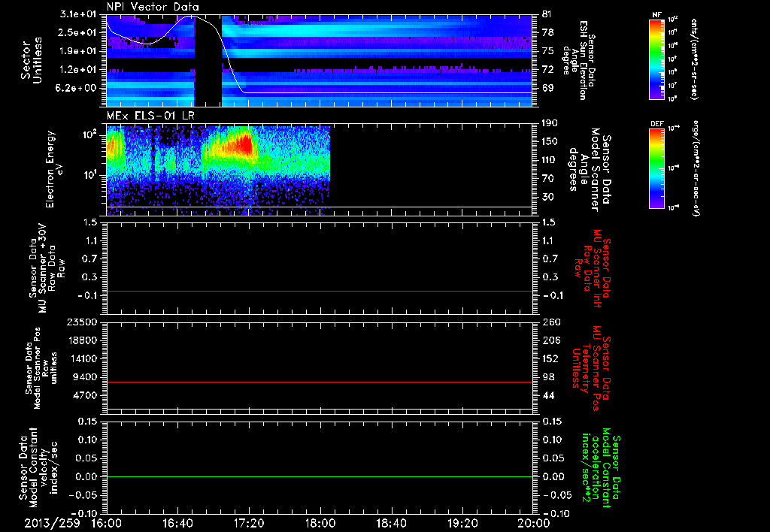Click the 152 telemetry tick value
770x532 pixels.
551,358
